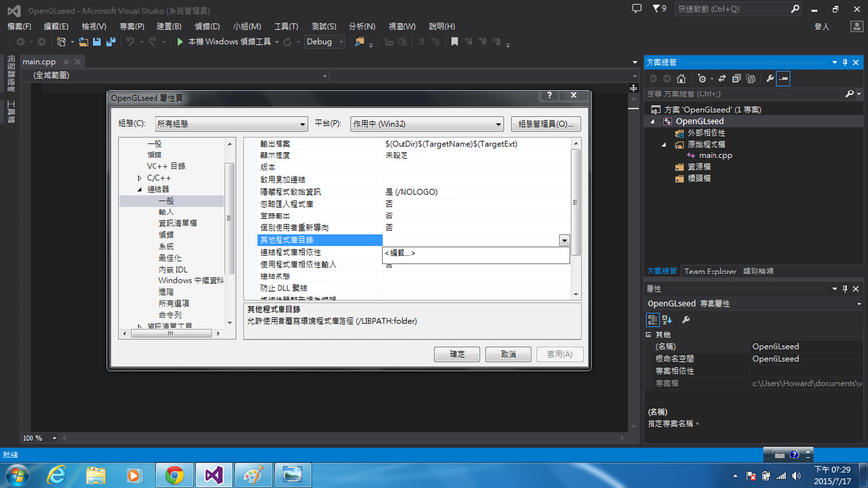
Task: Click the horizontal scrollbar under the property tree
Action: pos(171,334)
